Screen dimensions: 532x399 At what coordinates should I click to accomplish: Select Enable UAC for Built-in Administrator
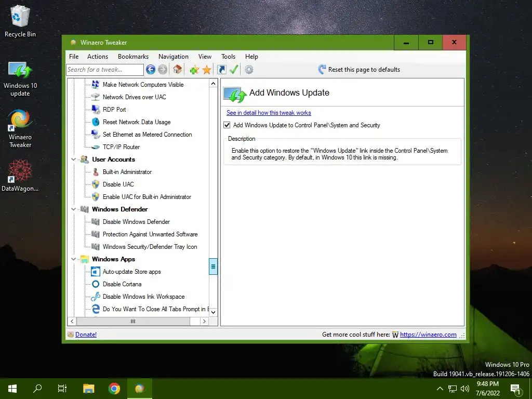[x=147, y=197]
